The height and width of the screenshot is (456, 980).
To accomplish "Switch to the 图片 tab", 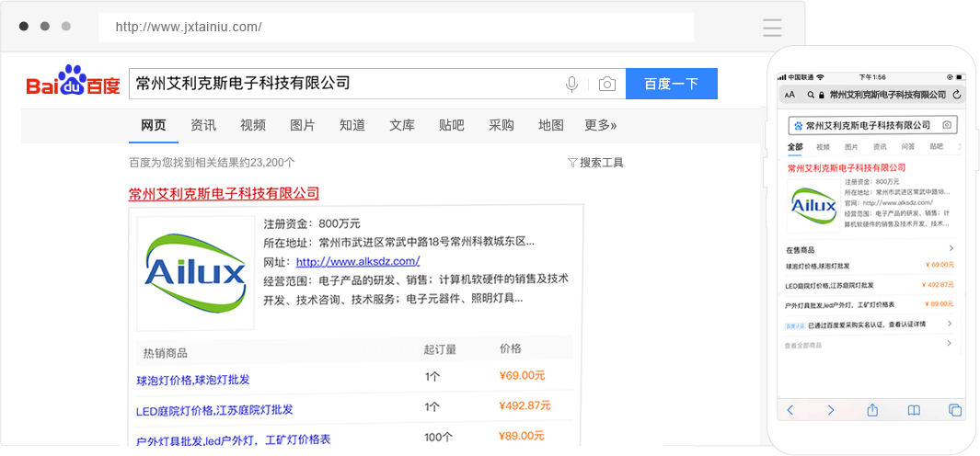I will (302, 125).
